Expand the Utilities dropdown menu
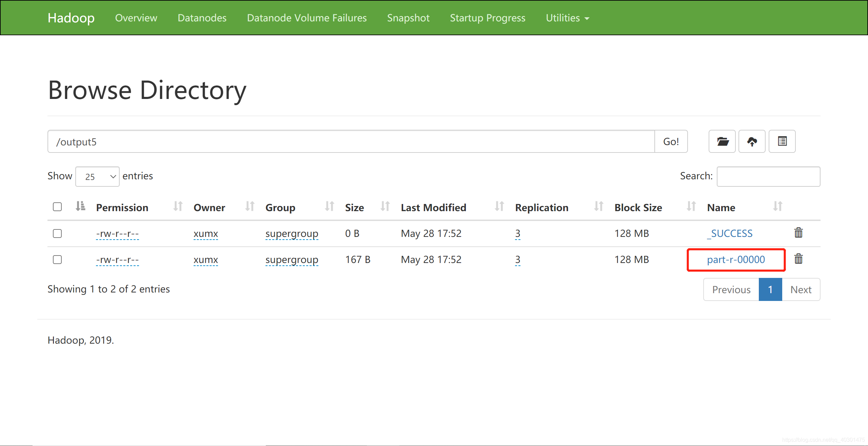This screenshot has height=446, width=868. [x=567, y=18]
